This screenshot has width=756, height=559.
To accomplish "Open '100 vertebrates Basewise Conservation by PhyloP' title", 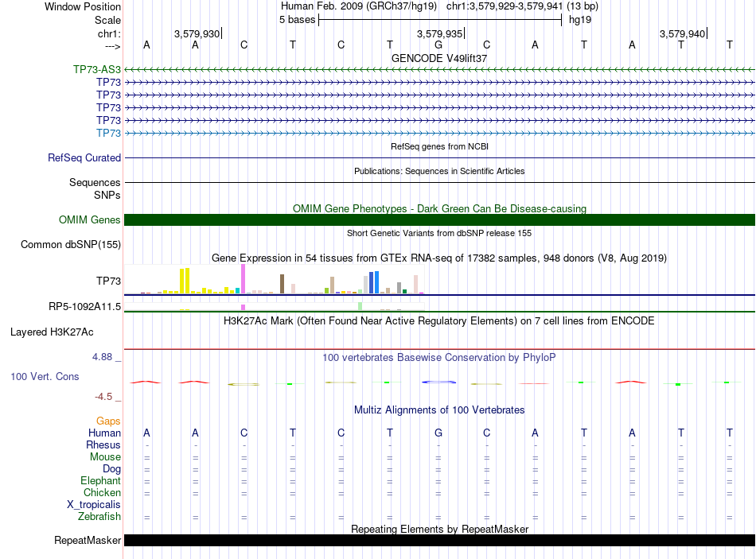I will [x=439, y=358].
